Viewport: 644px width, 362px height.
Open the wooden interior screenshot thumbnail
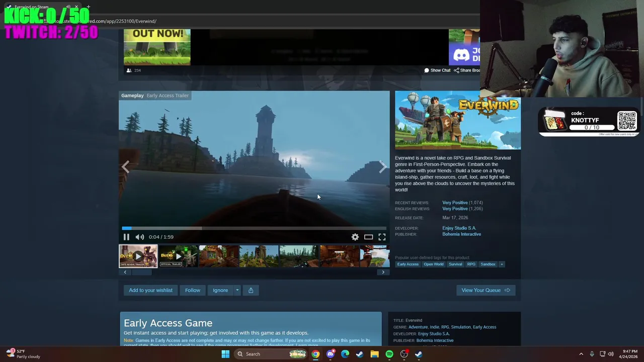coord(339,256)
